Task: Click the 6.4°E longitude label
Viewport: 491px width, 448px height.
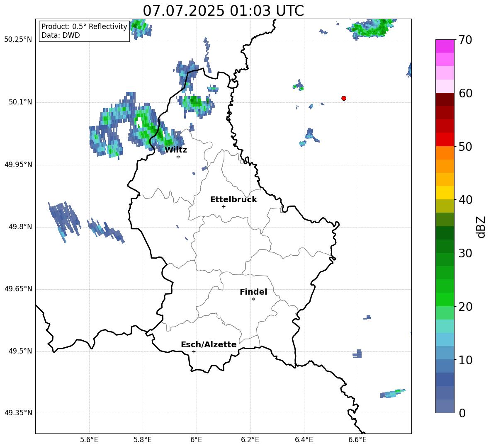Action: point(304,440)
